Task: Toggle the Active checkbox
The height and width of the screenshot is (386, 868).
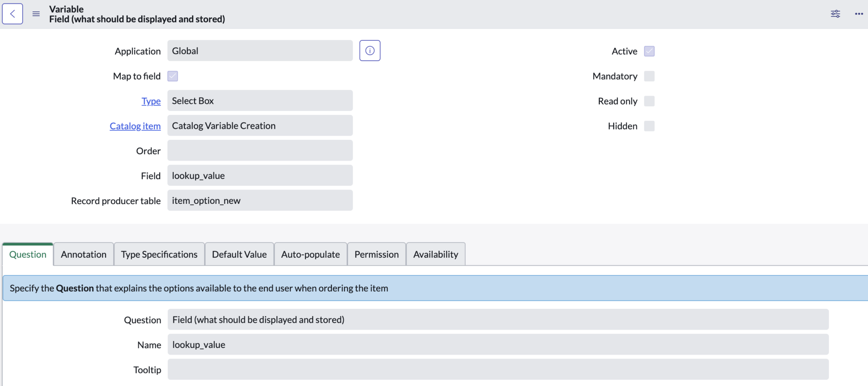Action: 649,51
